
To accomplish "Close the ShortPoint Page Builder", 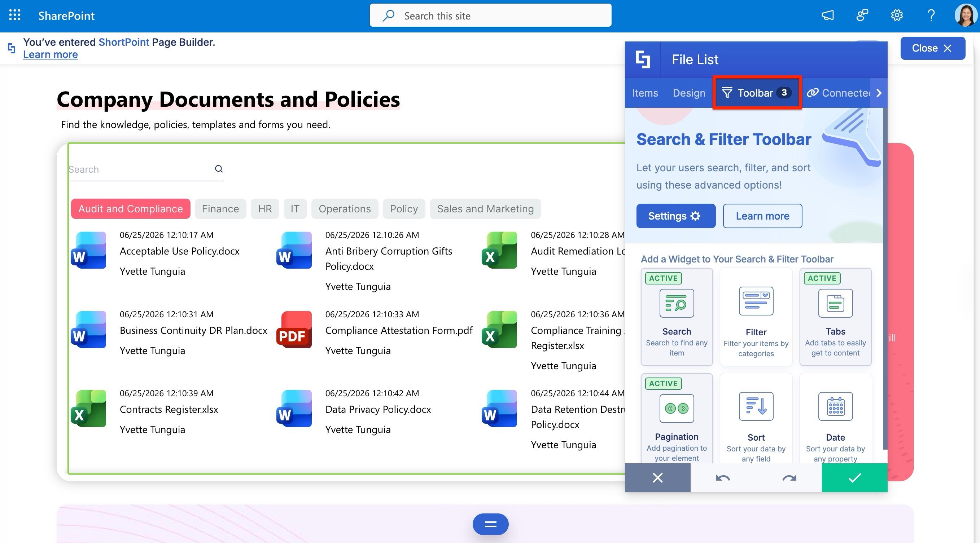I will pyautogui.click(x=932, y=48).
